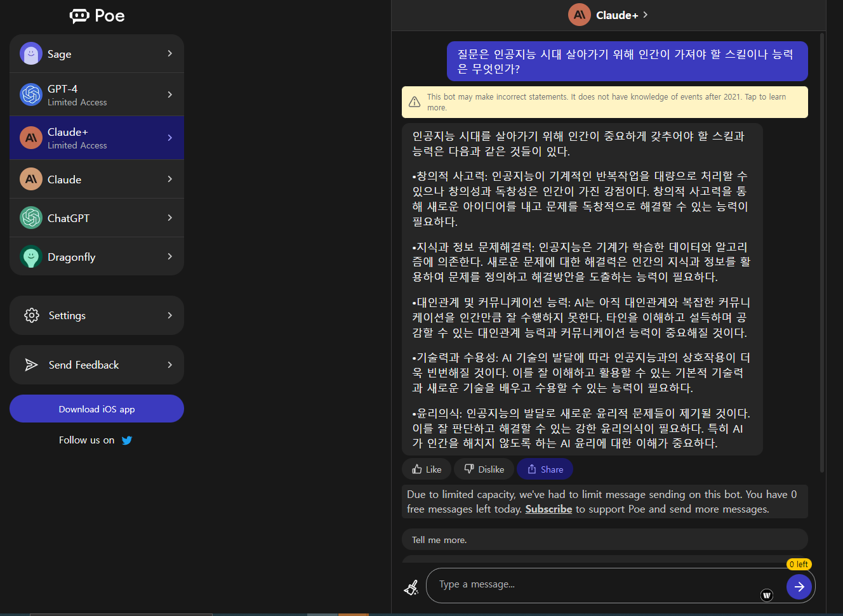Click the GPT-4 bot avatar

tap(31, 95)
